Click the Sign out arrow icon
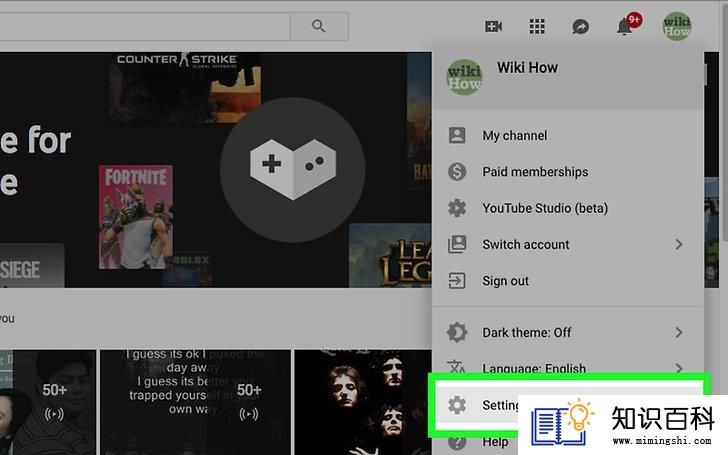Screen dimensions: 728x455 457,281
